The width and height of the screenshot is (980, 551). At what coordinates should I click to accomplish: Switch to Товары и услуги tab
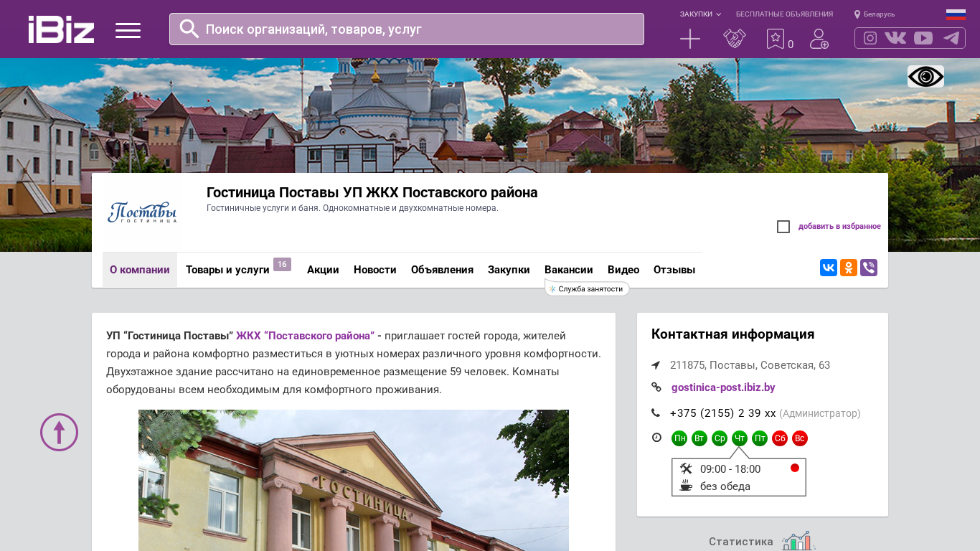click(x=227, y=270)
